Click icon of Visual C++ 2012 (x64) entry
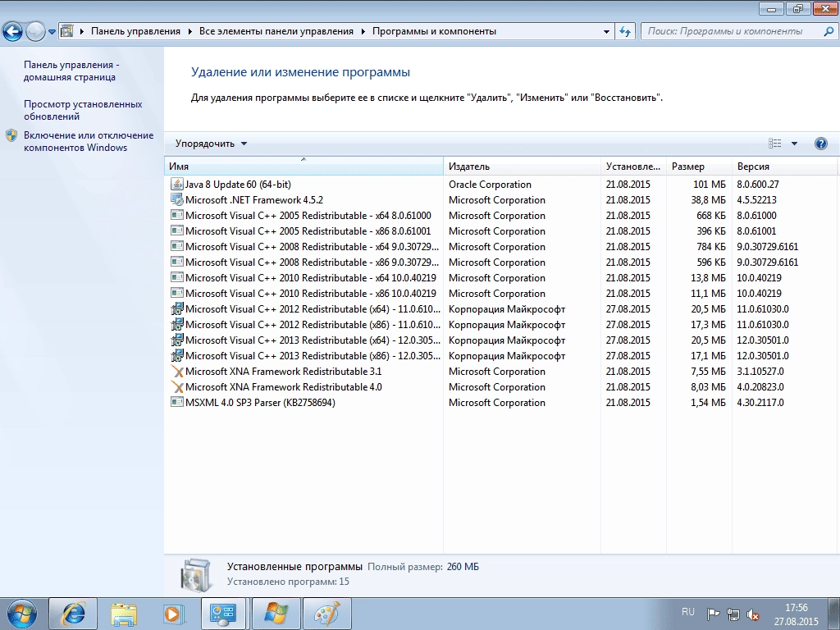 pos(177,308)
